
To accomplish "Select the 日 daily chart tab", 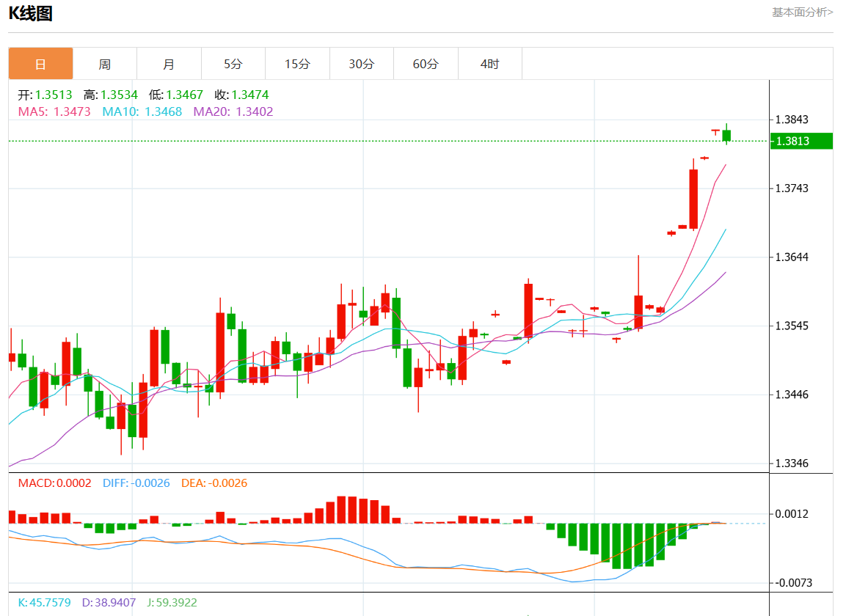I will pyautogui.click(x=40, y=64).
